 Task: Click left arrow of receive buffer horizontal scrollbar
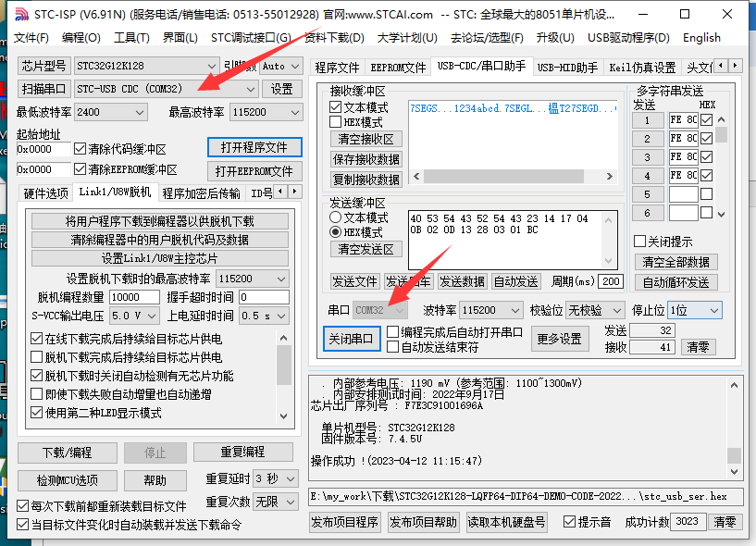(x=416, y=177)
